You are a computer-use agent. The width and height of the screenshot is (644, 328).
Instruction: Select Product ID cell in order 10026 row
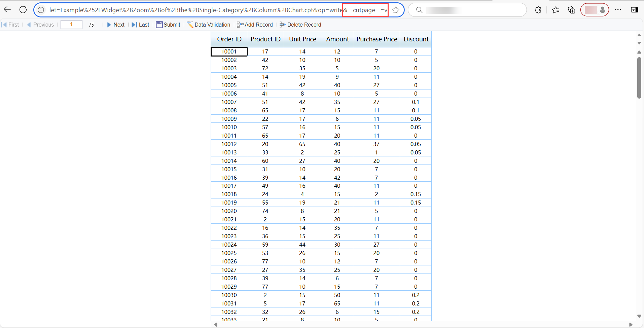tap(265, 261)
